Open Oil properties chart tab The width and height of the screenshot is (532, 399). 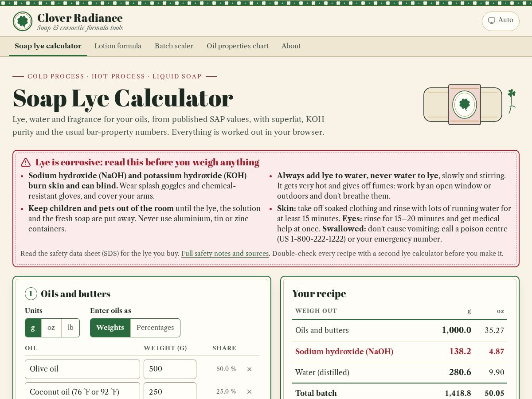pyautogui.click(x=238, y=46)
